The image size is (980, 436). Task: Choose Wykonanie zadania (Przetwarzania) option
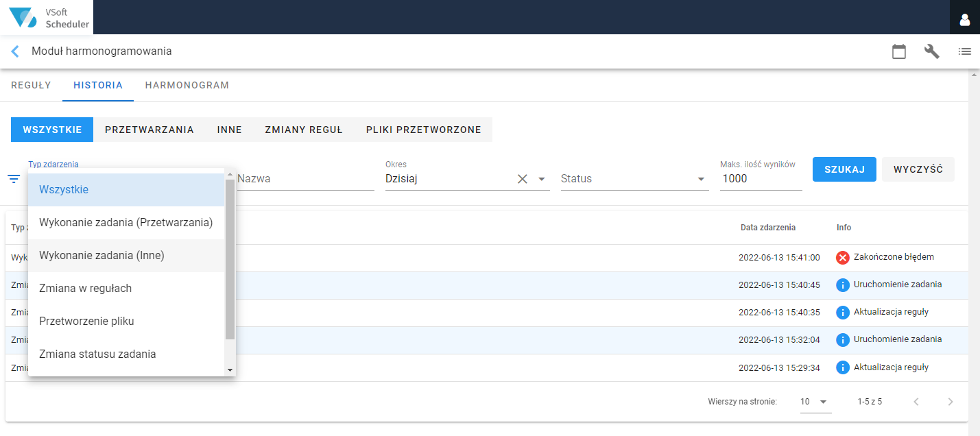click(x=126, y=223)
